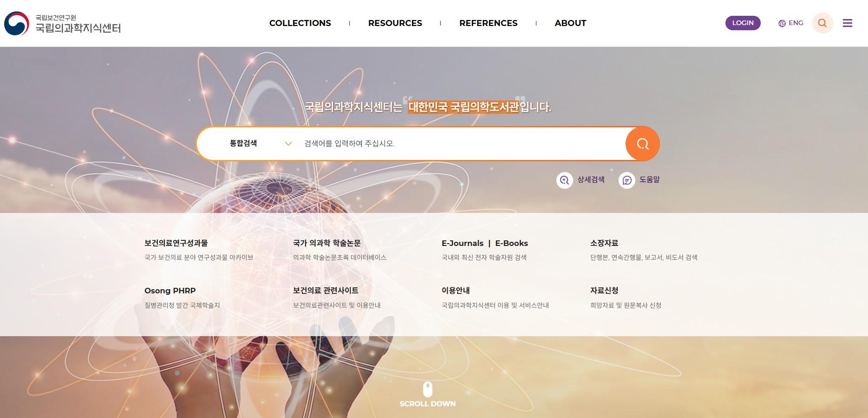The width and height of the screenshot is (868, 418).
Task: Open 국가 의과학 학술논문 link
Action: (326, 243)
